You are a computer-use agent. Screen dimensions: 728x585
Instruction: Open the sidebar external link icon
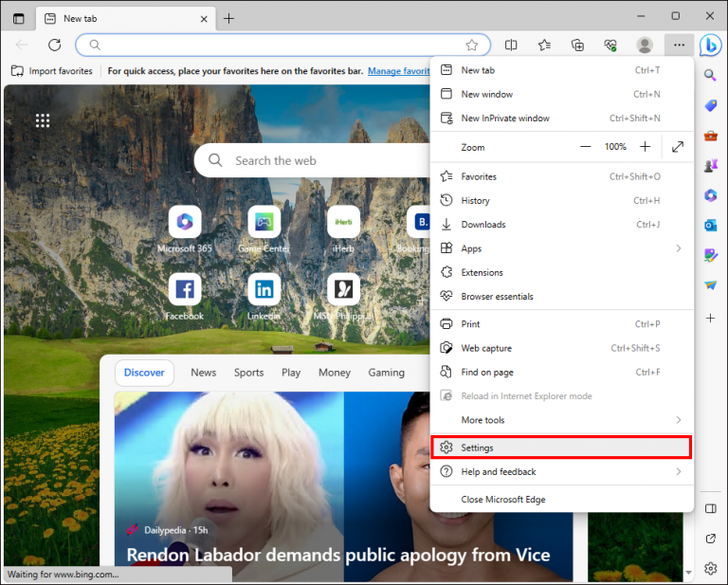tap(710, 539)
